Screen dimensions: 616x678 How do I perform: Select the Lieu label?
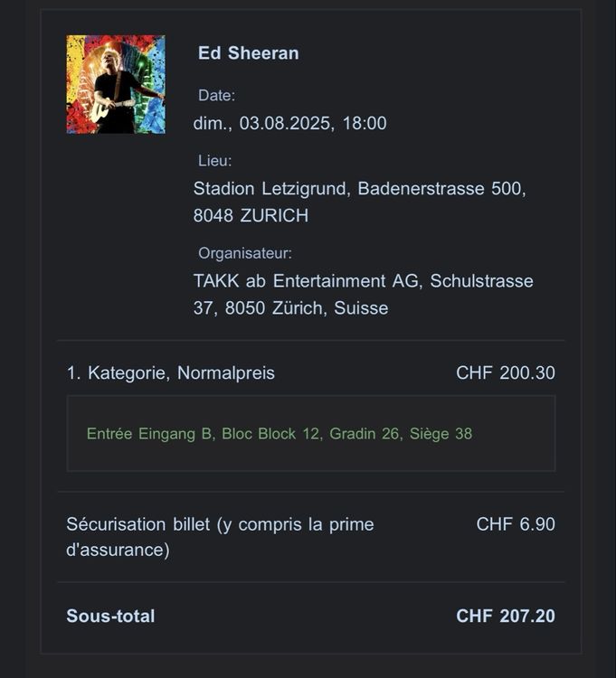coord(214,161)
